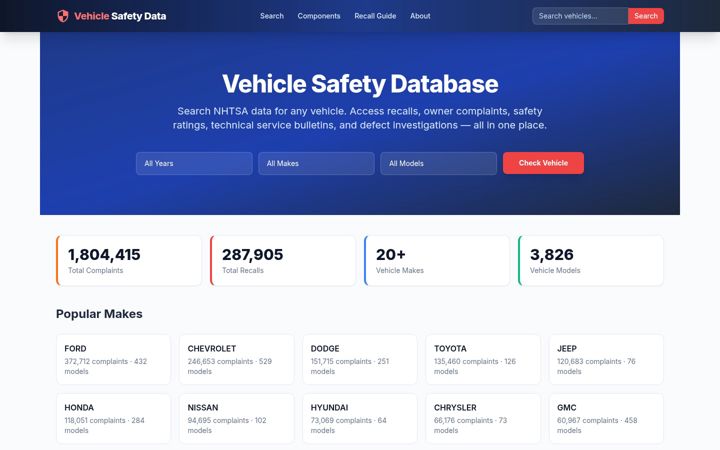Open the CHRYSLER make card
The height and width of the screenshot is (450, 720).
pyautogui.click(x=483, y=418)
